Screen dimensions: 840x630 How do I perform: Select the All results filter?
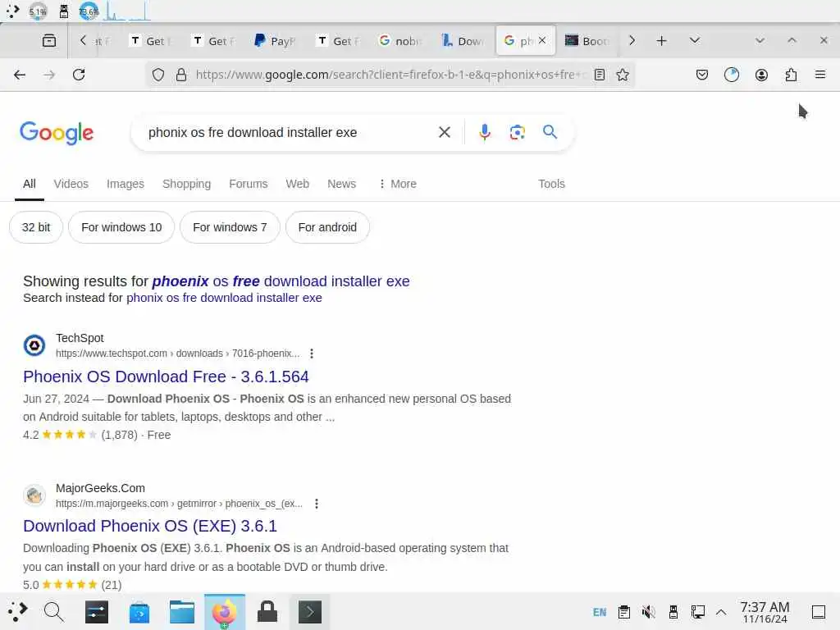click(30, 184)
